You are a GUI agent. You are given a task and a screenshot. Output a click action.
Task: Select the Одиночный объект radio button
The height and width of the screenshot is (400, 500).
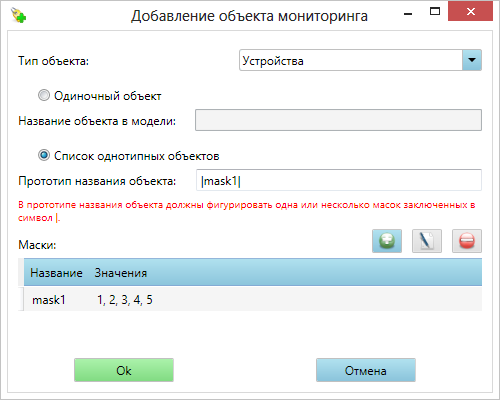[44, 96]
